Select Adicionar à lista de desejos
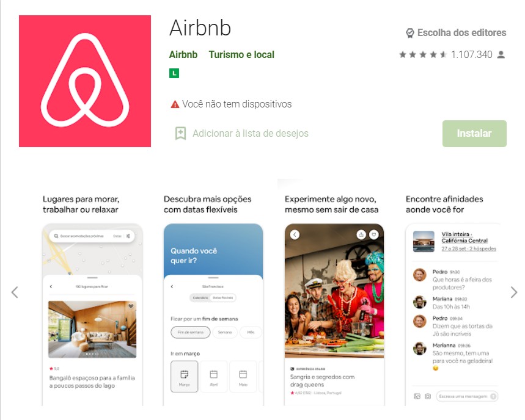 251,134
